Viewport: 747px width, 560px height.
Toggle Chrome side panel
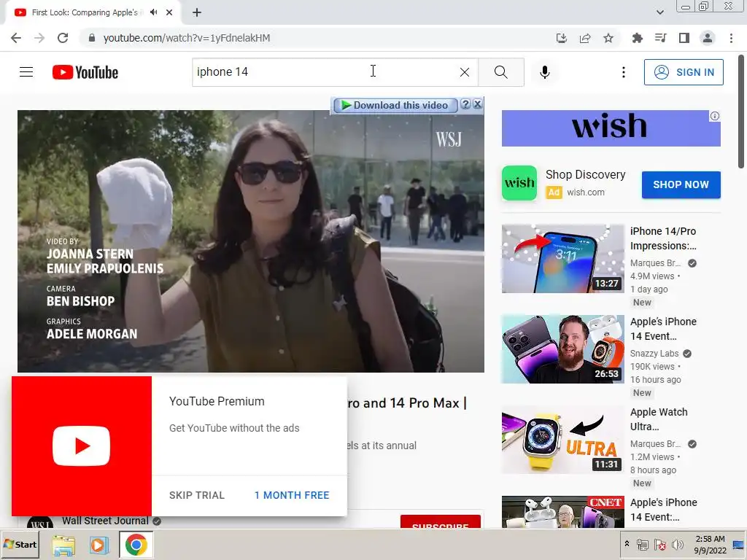684,38
